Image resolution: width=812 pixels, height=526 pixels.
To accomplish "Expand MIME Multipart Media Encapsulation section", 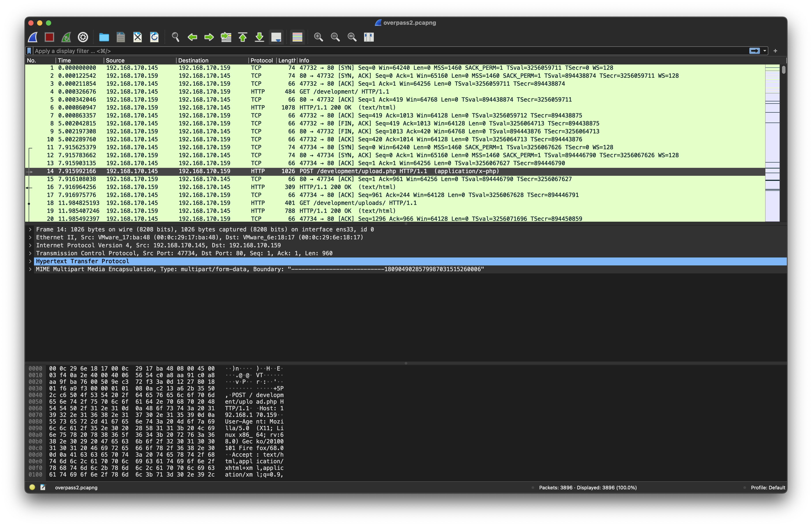I will [x=30, y=269].
